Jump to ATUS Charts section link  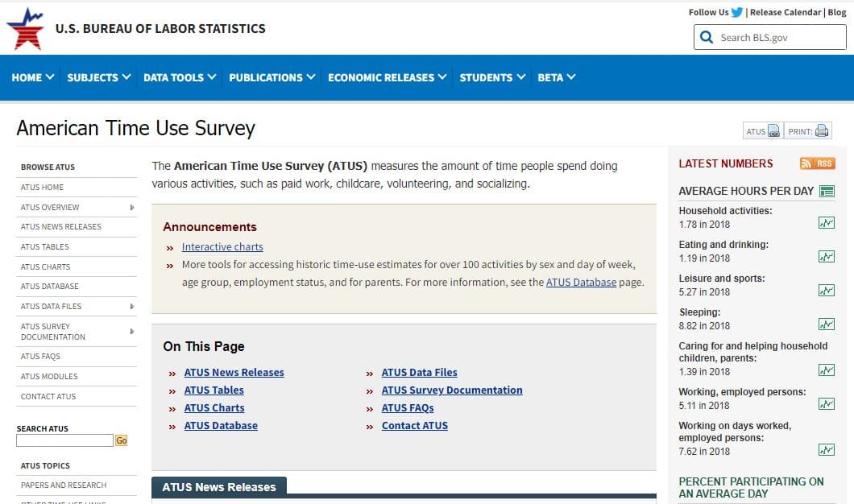(x=214, y=407)
